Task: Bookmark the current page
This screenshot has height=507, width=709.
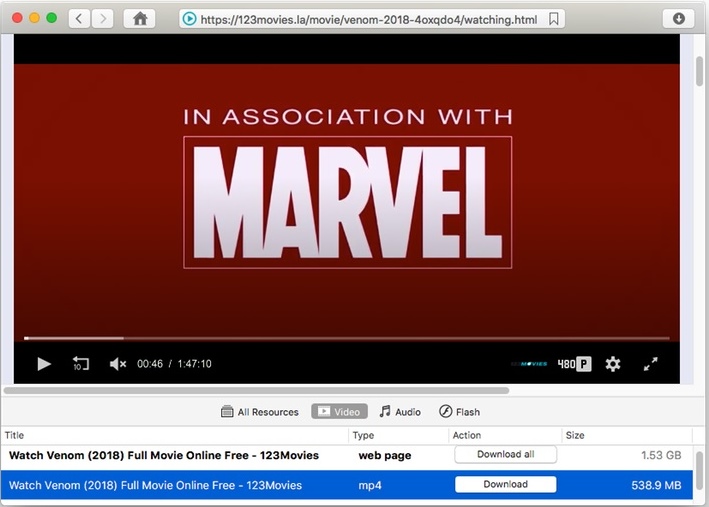Action: tap(553, 19)
